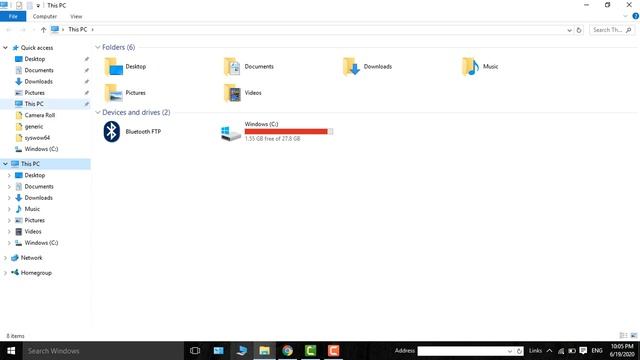Go up one level with the Up arrow

tap(43, 30)
